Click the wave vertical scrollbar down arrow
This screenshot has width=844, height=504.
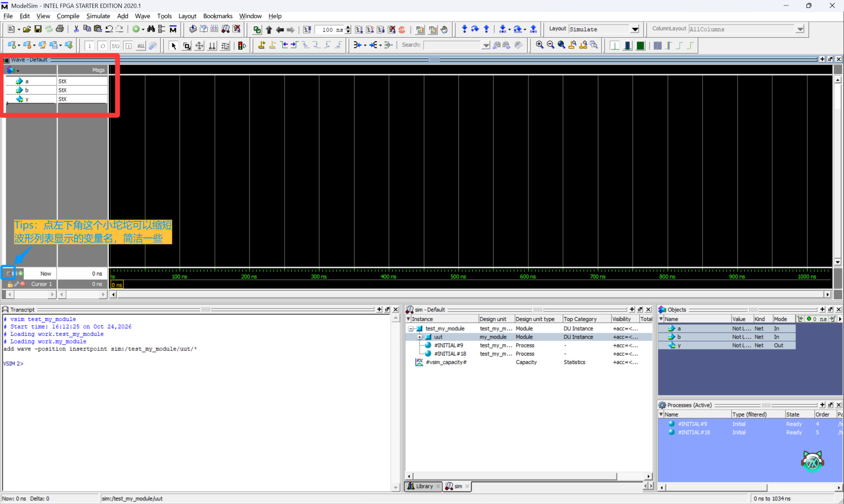point(837,262)
